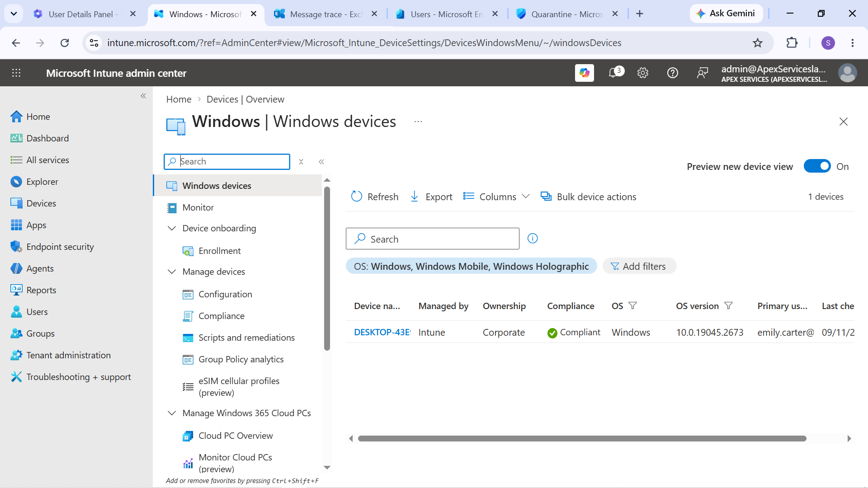The image size is (868, 488).
Task: Click the admin account avatar
Action: click(847, 73)
